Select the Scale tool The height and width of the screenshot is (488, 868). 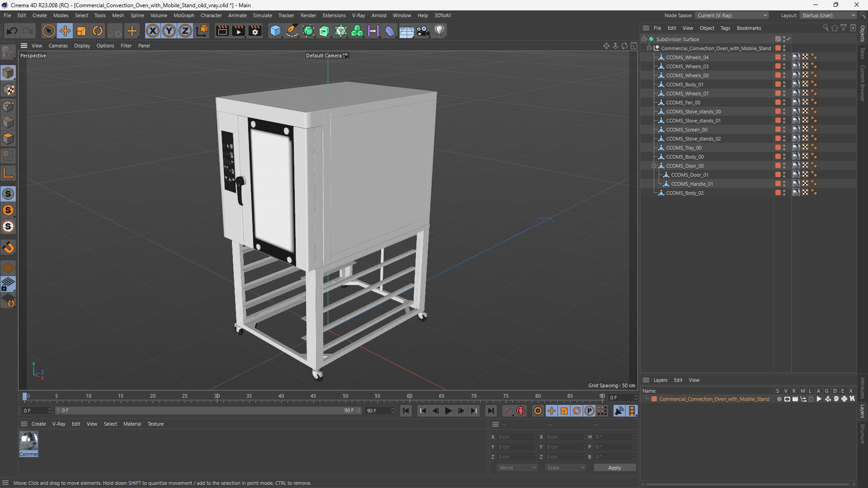tap(81, 31)
